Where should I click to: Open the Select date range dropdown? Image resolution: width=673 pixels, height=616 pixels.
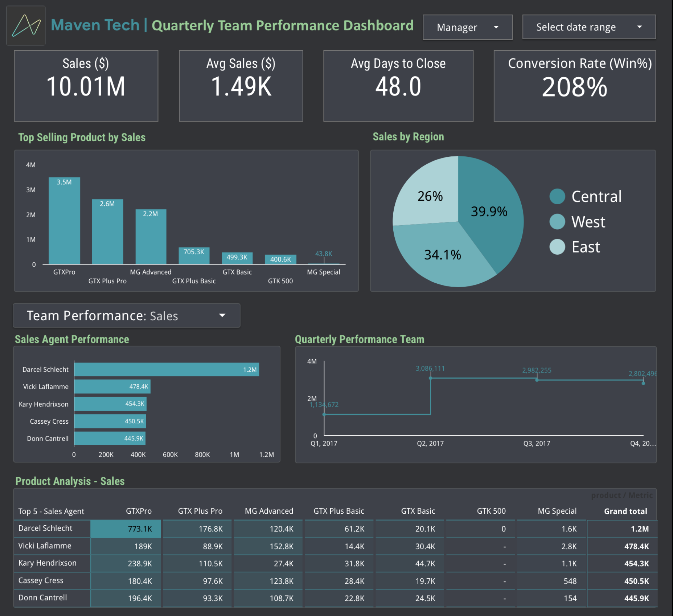[589, 27]
